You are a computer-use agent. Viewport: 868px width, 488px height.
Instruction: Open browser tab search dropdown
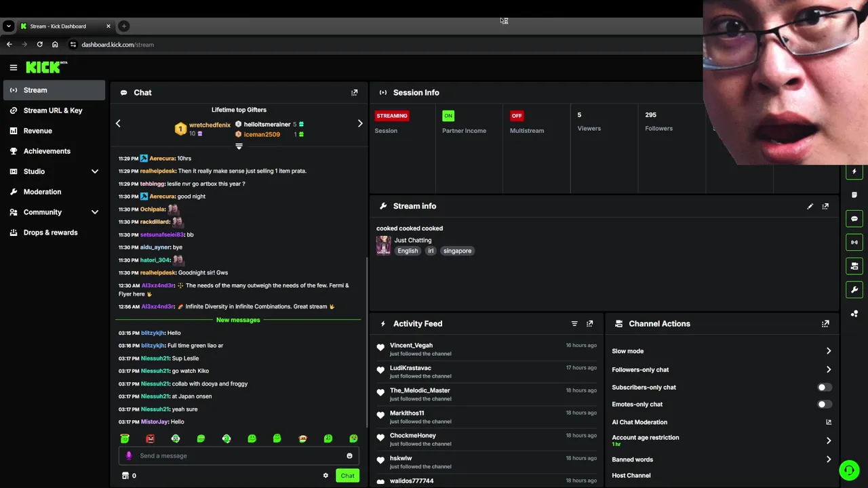pos(8,26)
